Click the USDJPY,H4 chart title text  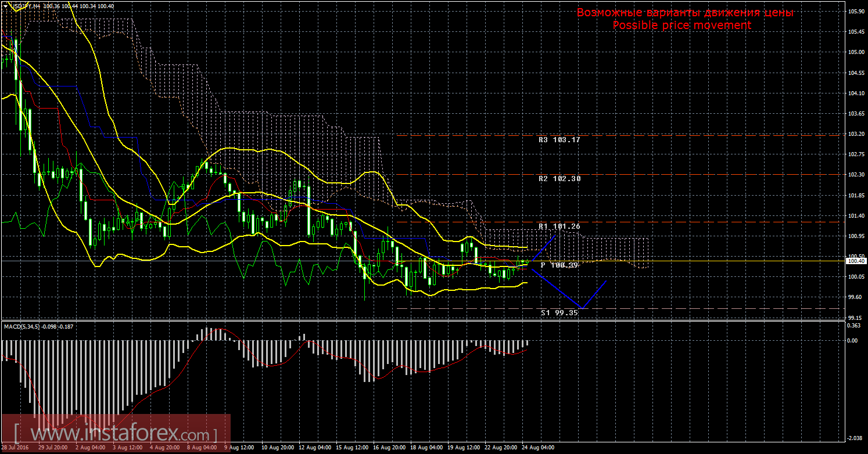pos(26,6)
